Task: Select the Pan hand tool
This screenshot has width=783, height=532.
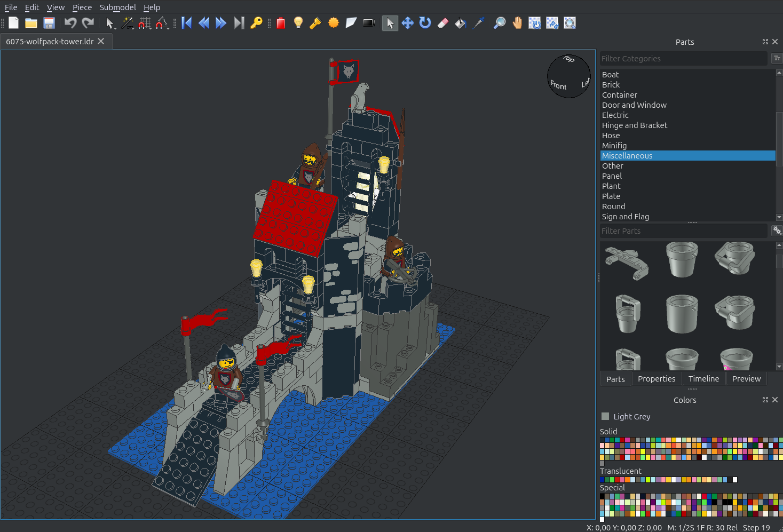Action: [517, 23]
